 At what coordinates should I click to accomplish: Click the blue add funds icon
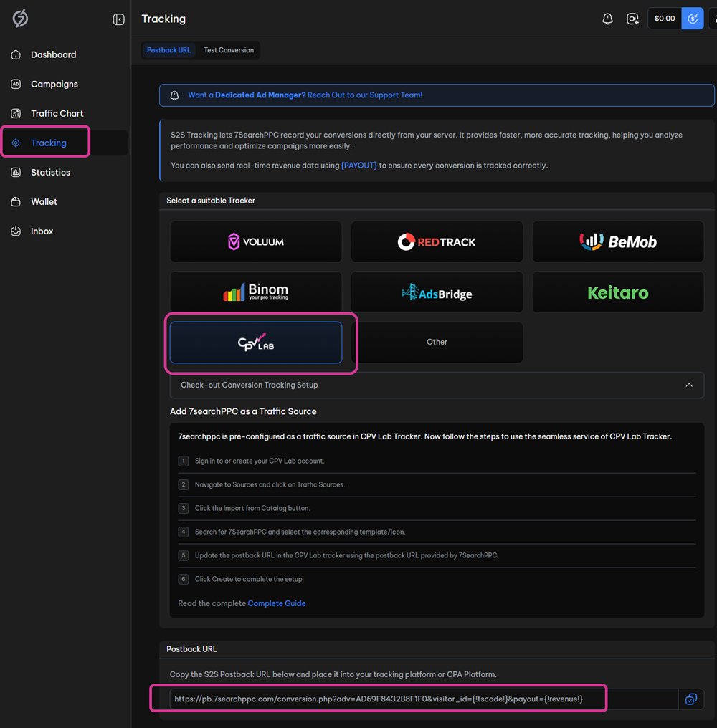pos(693,19)
